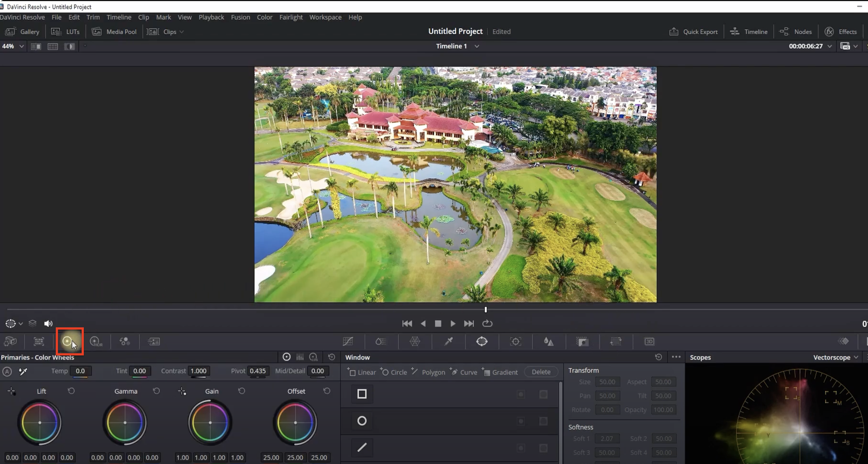Enable the Circle window shape
The image size is (868, 464).
click(362, 421)
